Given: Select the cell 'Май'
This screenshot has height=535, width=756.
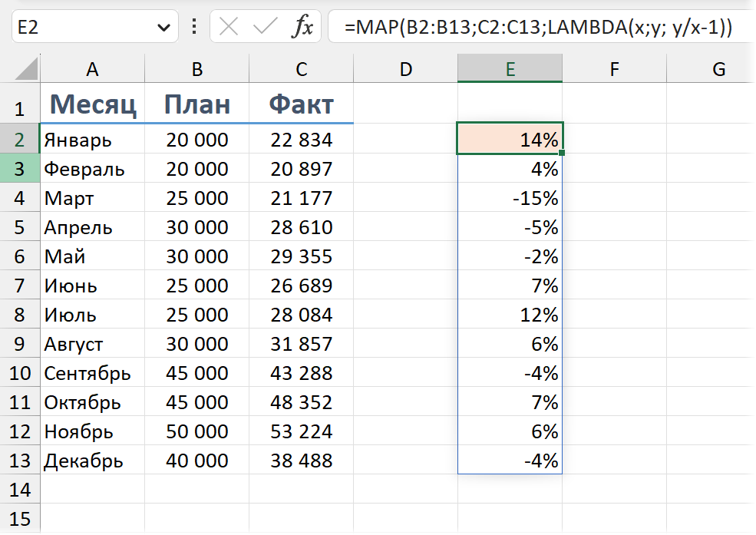Looking at the screenshot, I should (93, 256).
